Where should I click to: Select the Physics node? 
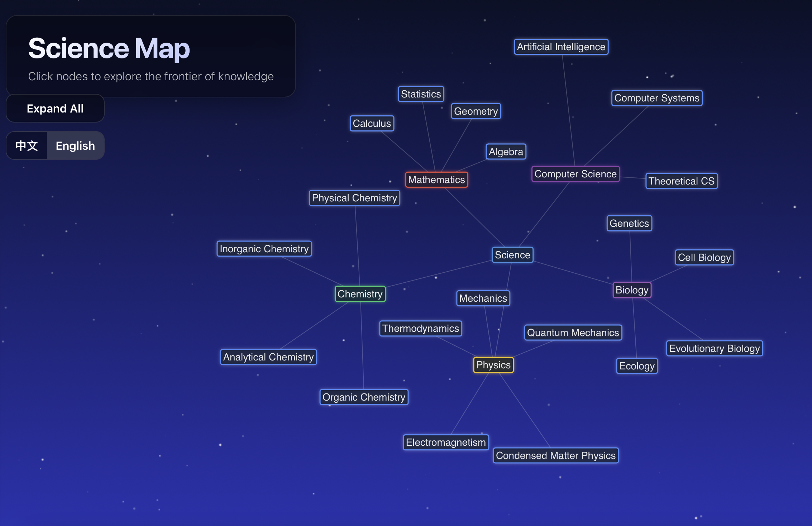tap(493, 365)
